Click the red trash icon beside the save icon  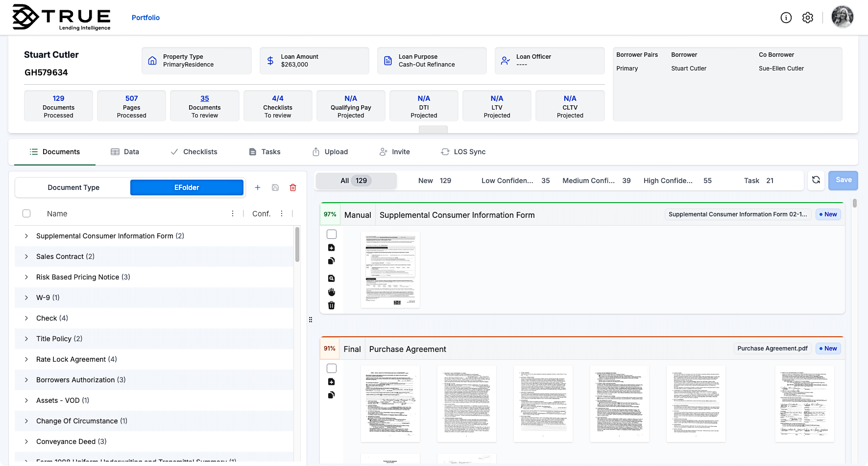(293, 187)
